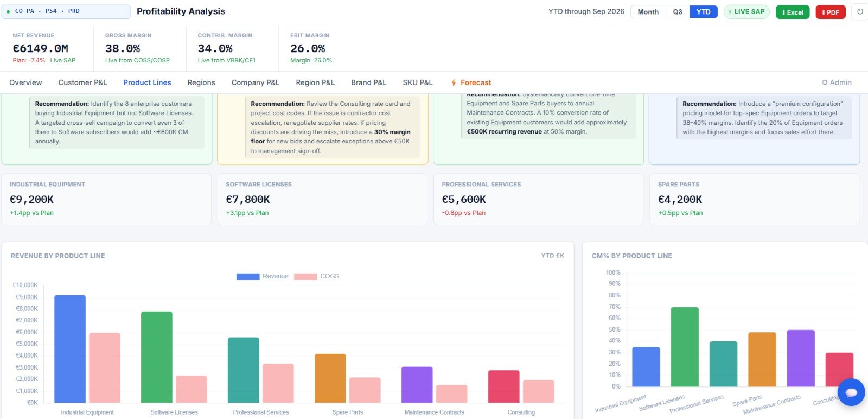Click the CO-PA · PS4 · PRD system badge
The image size is (868, 419).
point(66,11)
